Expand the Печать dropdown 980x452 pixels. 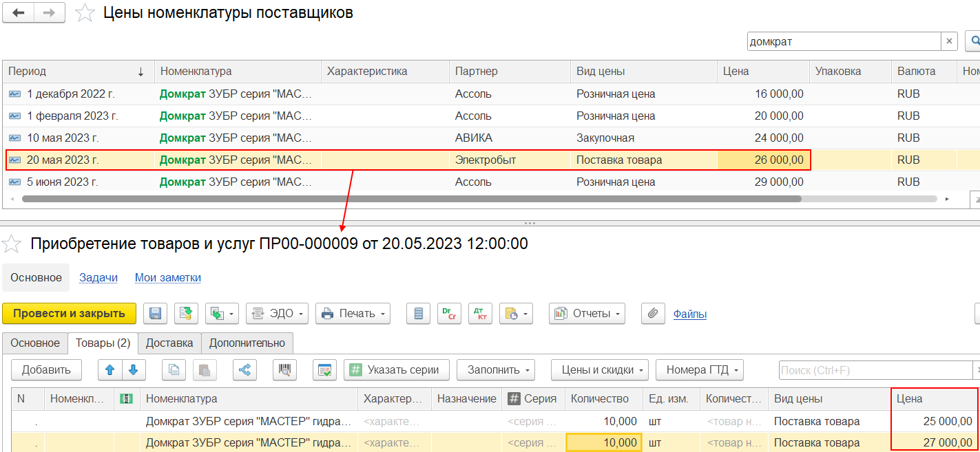click(x=353, y=314)
